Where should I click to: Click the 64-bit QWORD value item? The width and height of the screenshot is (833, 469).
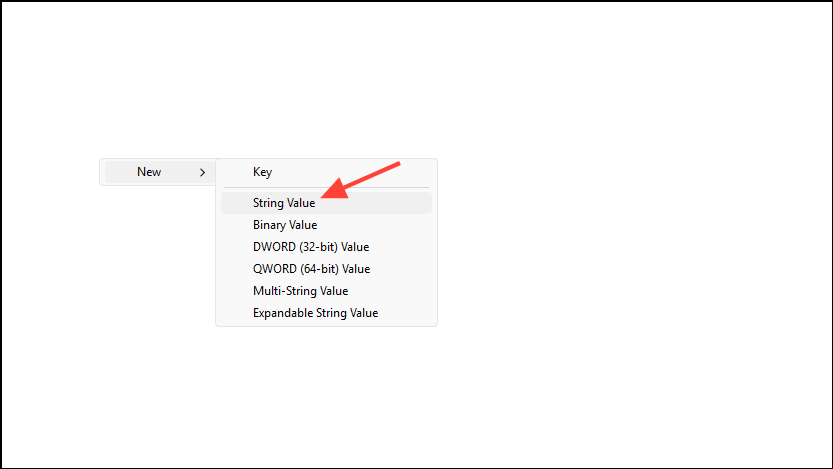tap(311, 269)
